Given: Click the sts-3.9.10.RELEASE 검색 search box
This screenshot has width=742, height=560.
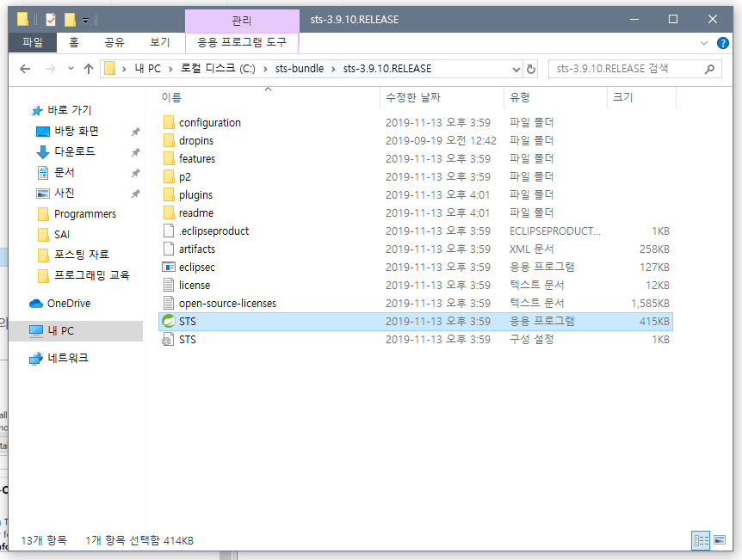Looking at the screenshot, I should tap(635, 69).
